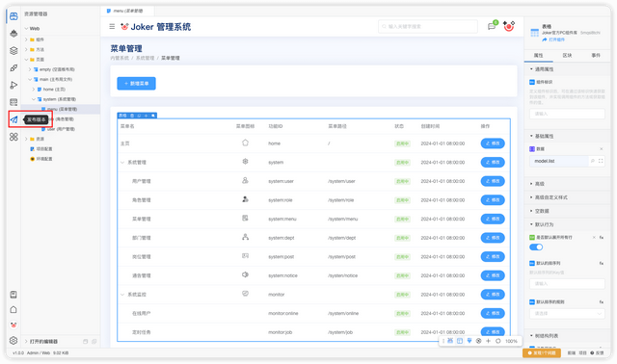Click the plus zoom-in icon in canvas toolbar
The image size is (617, 364).
tap(489, 341)
